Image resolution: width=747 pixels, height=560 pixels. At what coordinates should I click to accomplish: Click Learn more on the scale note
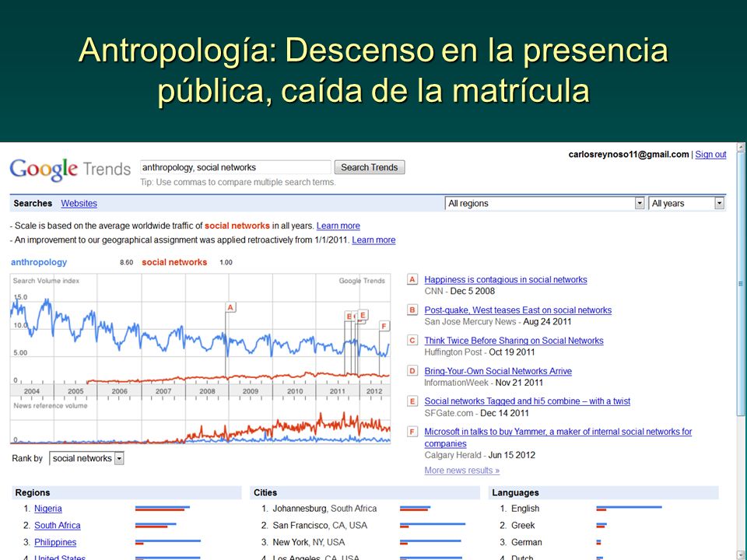(x=338, y=226)
